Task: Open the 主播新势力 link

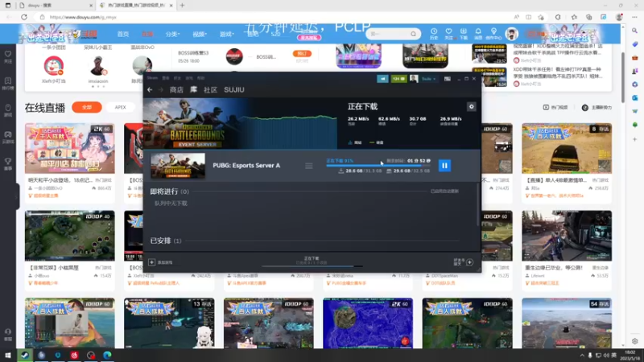Action: [597, 108]
